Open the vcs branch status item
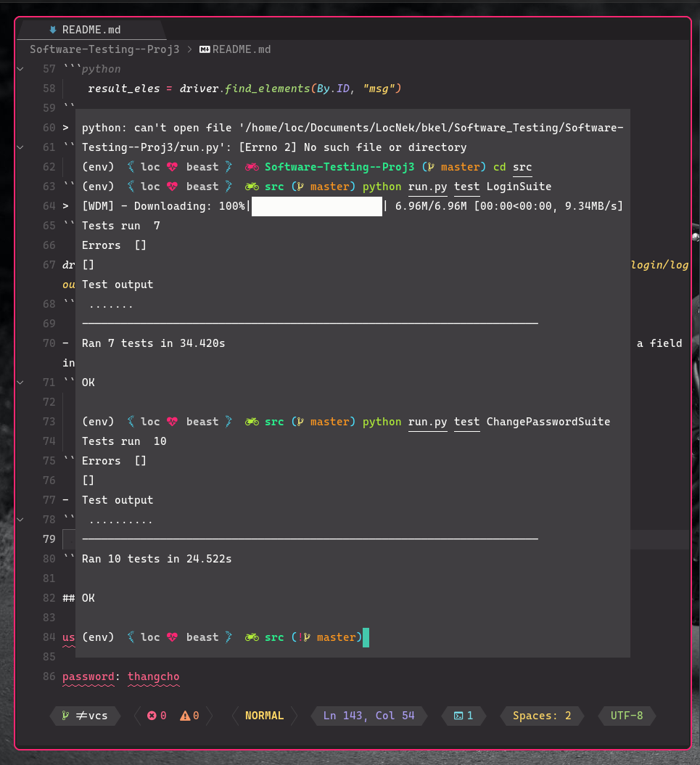The image size is (700, 765). pos(86,716)
